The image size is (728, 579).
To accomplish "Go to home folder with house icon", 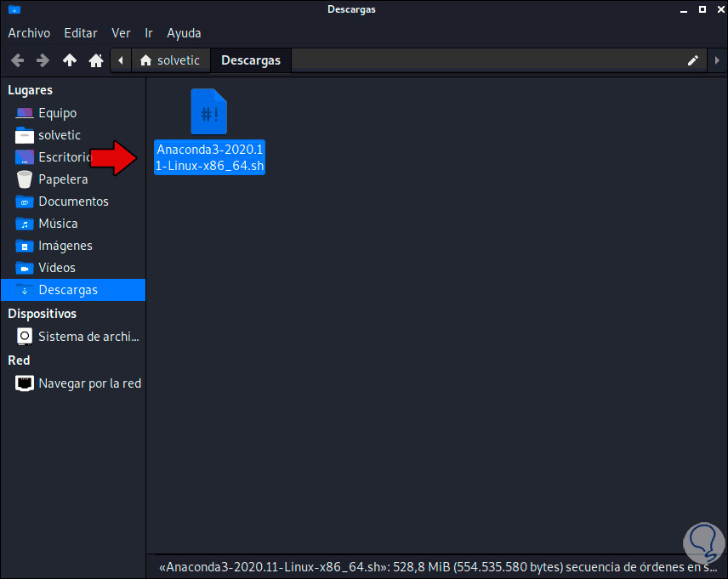I will coord(96,60).
